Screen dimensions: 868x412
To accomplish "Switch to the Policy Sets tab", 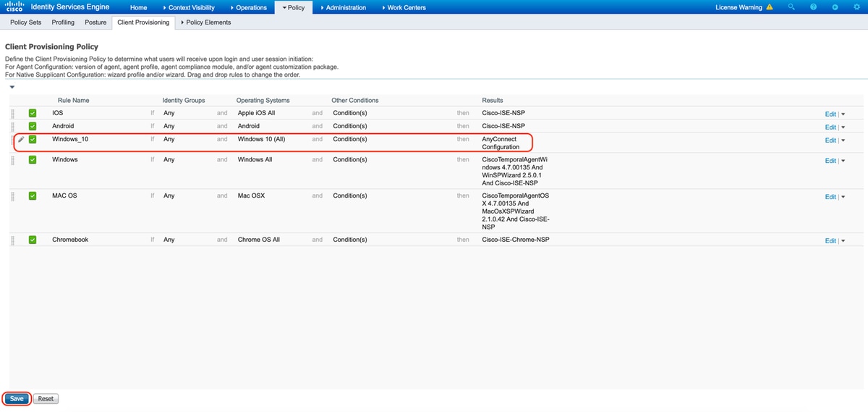I will click(25, 22).
